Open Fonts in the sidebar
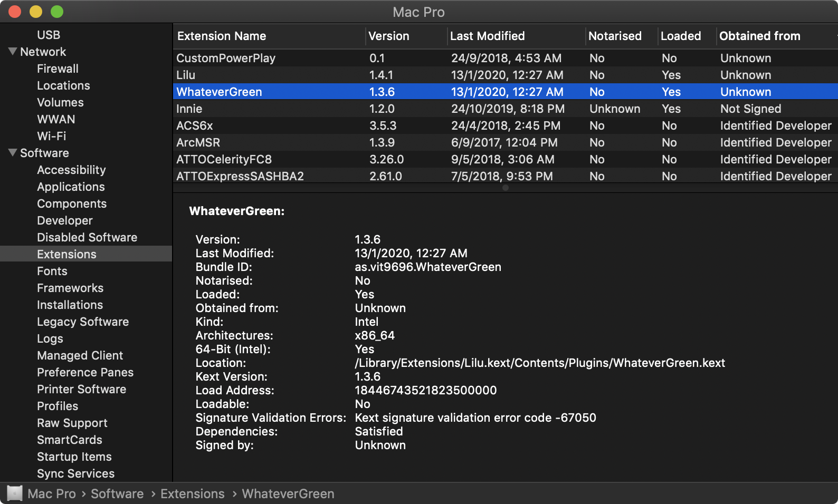This screenshot has width=838, height=504. pos(52,271)
